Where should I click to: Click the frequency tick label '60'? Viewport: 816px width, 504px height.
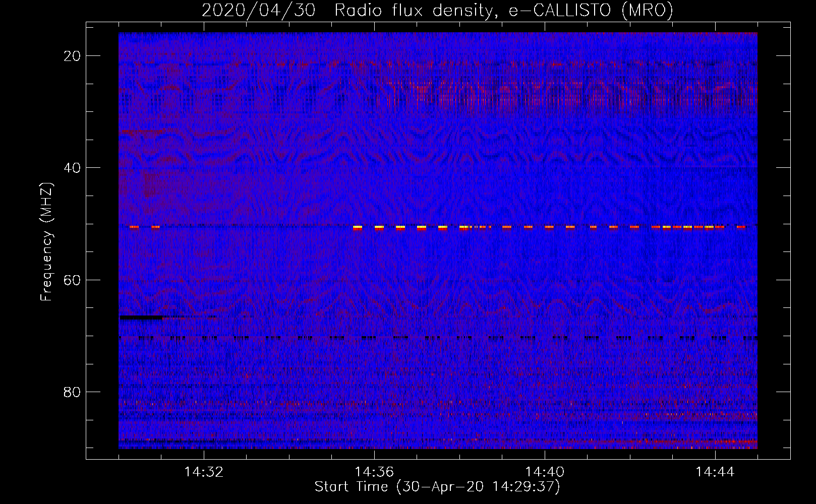pos(73,280)
